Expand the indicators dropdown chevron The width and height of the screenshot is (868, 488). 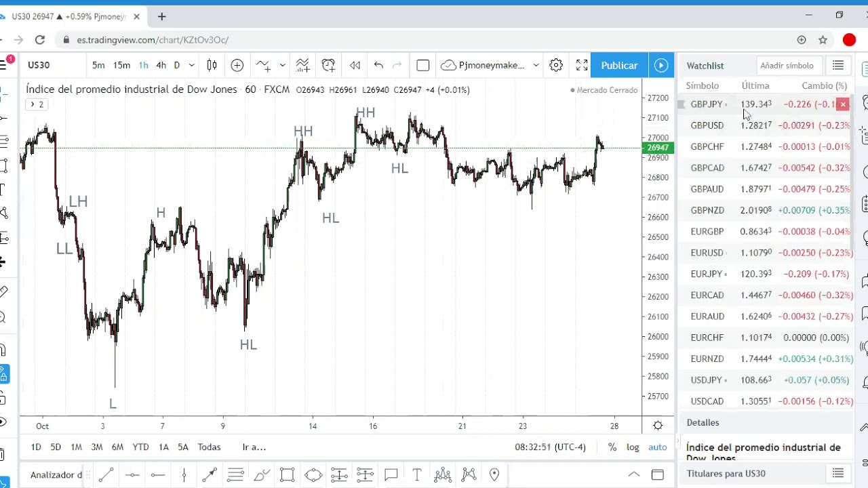tap(282, 65)
